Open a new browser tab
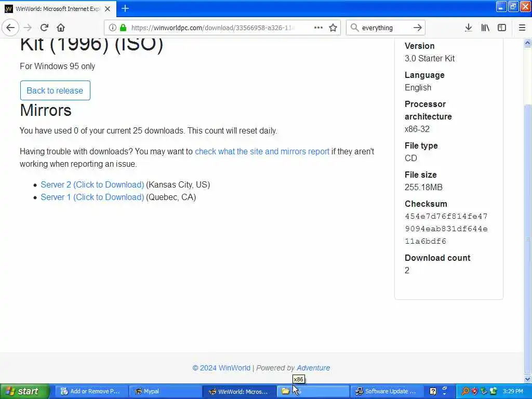This screenshot has width=532, height=399. click(x=125, y=8)
